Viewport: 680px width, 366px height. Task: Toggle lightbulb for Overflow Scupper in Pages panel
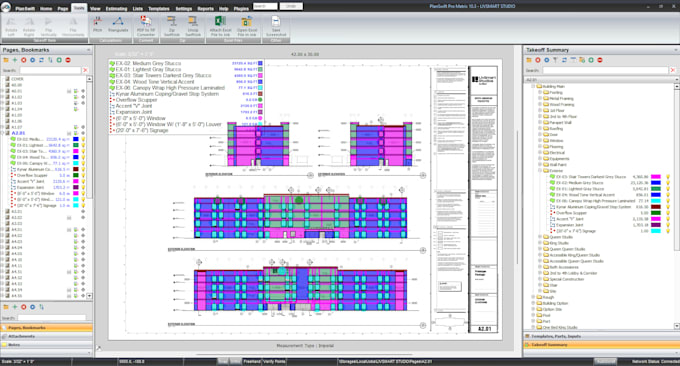83,176
